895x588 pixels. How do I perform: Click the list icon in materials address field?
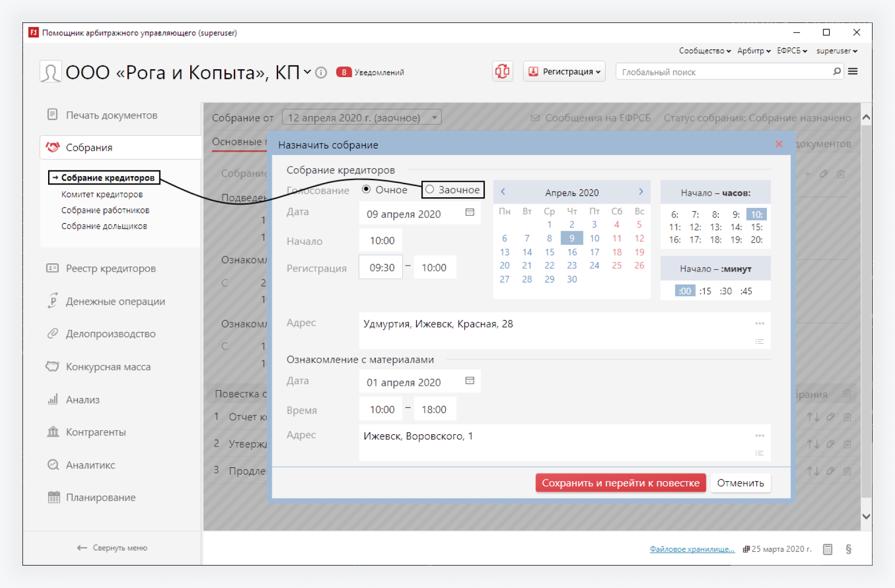(760, 453)
